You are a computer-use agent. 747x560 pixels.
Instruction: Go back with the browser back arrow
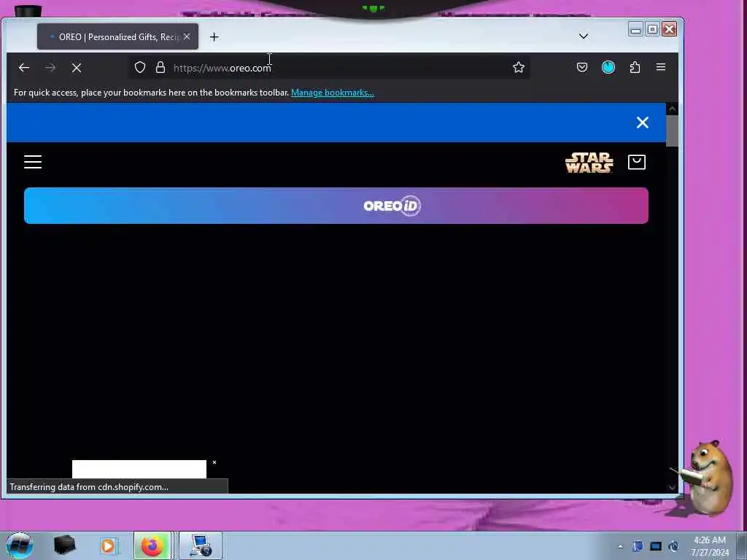coord(24,68)
